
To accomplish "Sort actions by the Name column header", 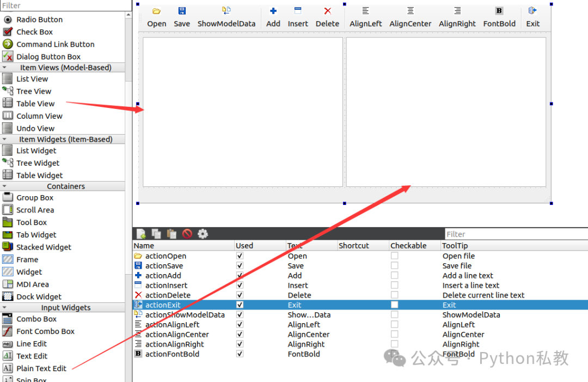I will (183, 245).
